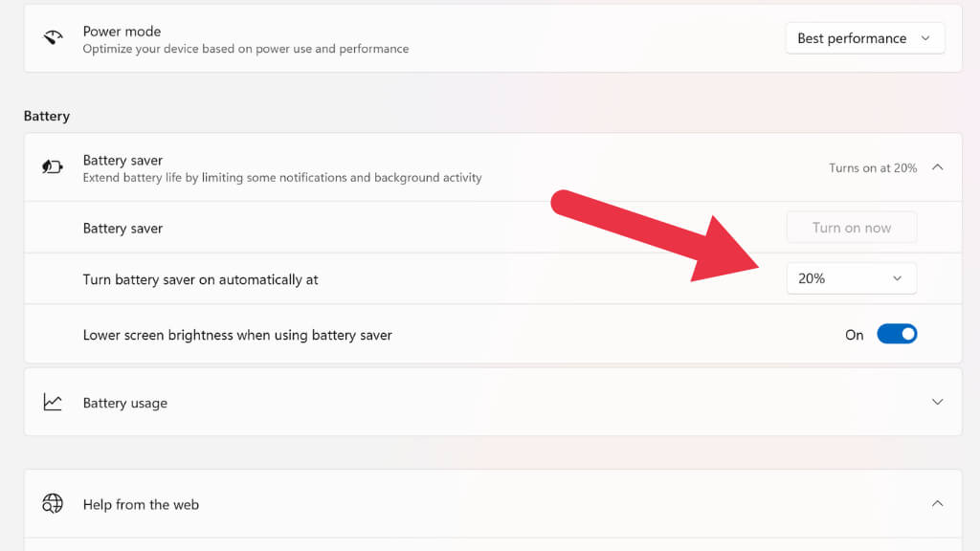Click the Power mode title text
The width and height of the screenshot is (980, 551).
click(x=122, y=32)
